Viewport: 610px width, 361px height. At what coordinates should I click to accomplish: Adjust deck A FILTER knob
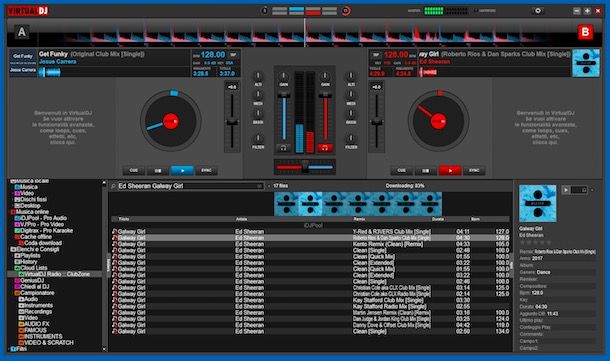point(258,138)
